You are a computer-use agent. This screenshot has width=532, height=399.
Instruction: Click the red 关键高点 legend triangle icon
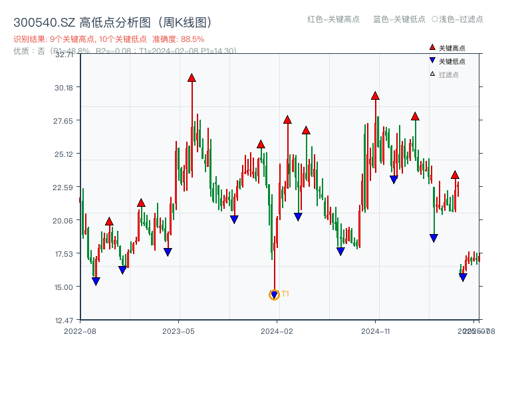(431, 47)
